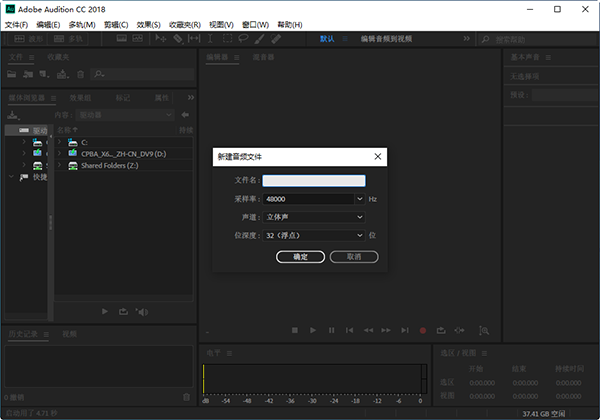Click the 取消 button
This screenshot has width=600, height=420.
click(354, 257)
